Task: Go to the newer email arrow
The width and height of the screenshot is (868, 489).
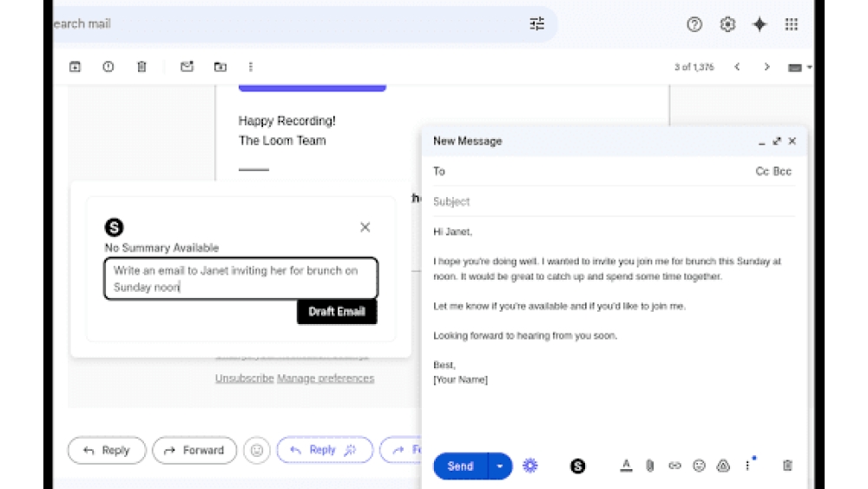Action: click(x=737, y=67)
